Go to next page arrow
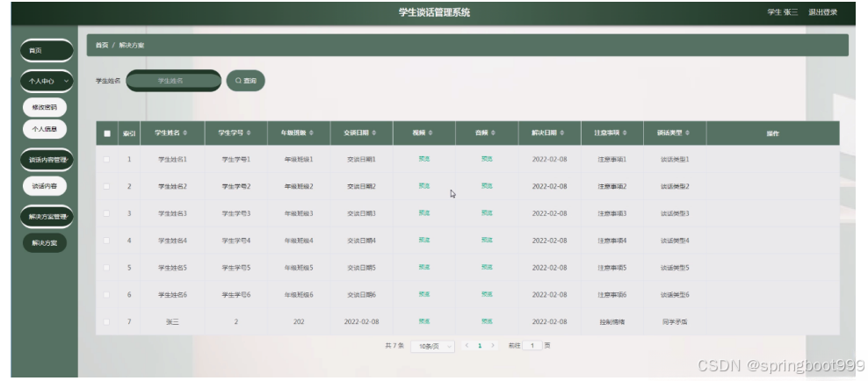 [x=493, y=346]
